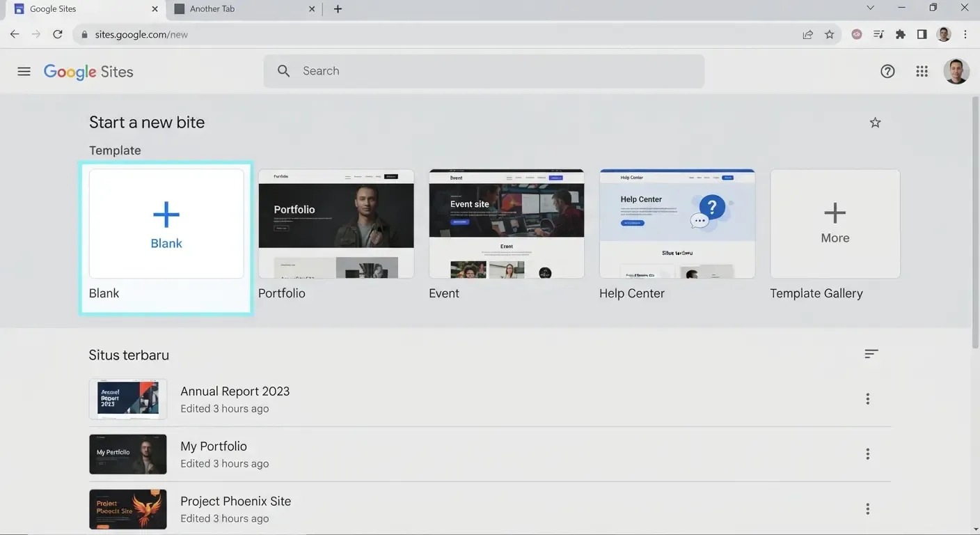The height and width of the screenshot is (535, 980).
Task: Open the browser profile avatar menu
Action: (944, 34)
